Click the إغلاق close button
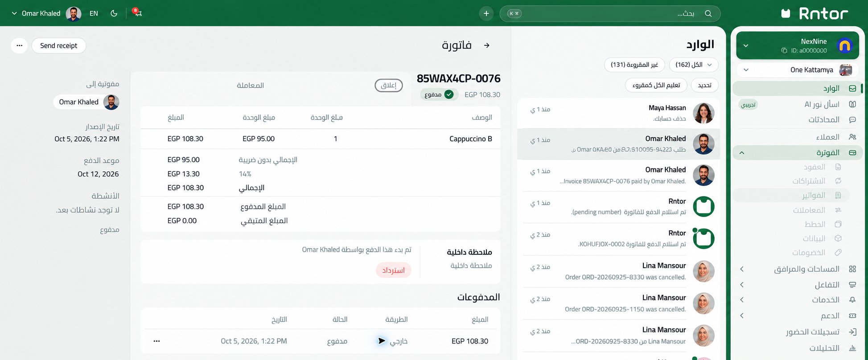Screen dimensions: 868x360 389,85
